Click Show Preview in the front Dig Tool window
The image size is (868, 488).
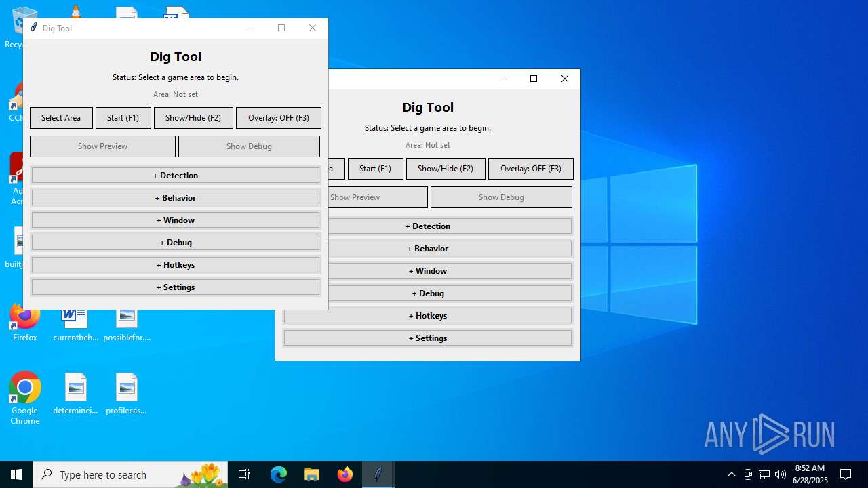(x=102, y=146)
